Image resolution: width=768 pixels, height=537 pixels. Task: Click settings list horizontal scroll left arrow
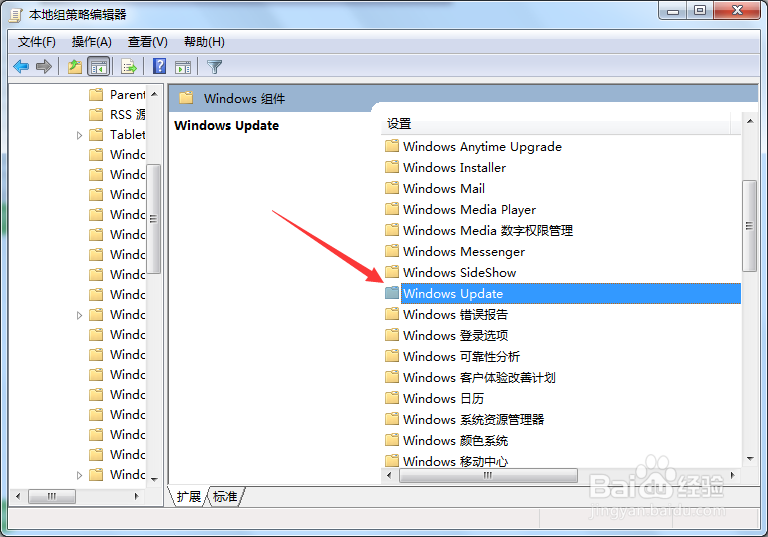tap(389, 475)
